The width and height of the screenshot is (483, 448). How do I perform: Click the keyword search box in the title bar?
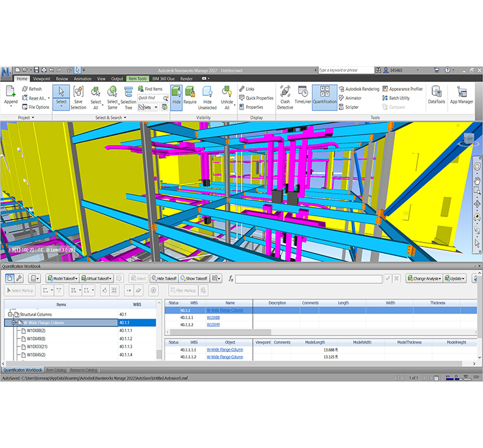point(346,70)
